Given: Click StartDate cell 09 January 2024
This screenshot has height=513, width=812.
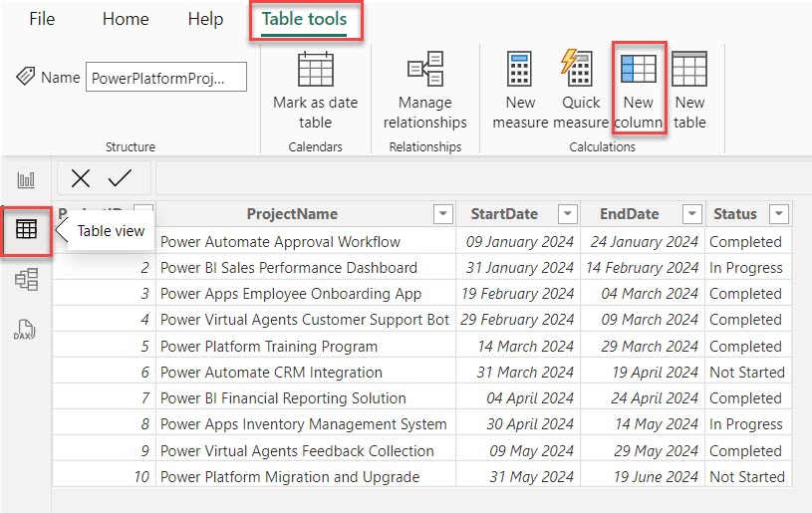Looking at the screenshot, I should (518, 241).
